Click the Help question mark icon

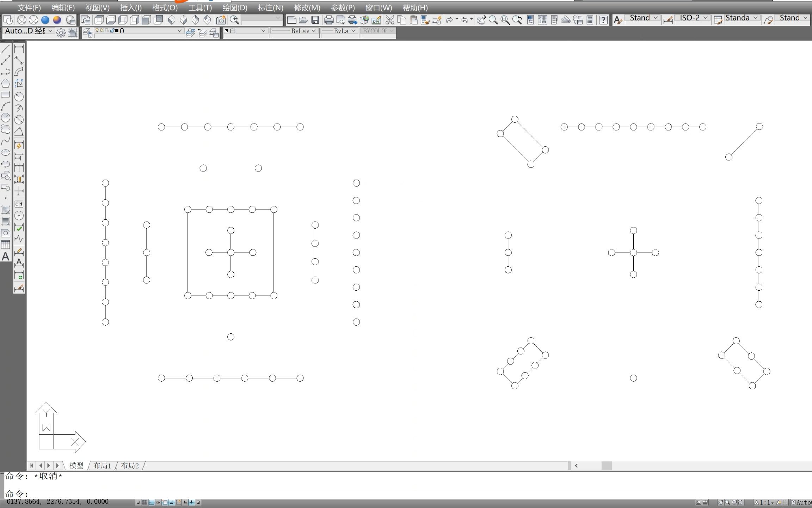coord(603,20)
